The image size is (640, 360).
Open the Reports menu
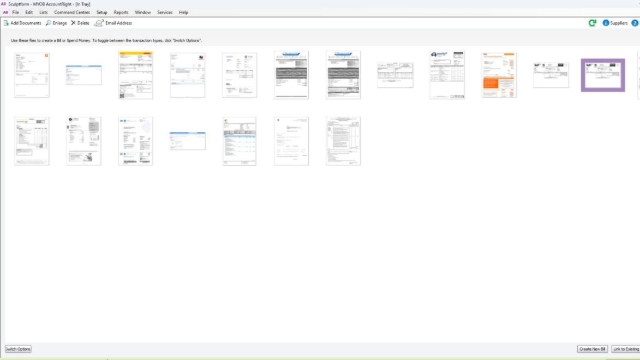[x=121, y=12]
